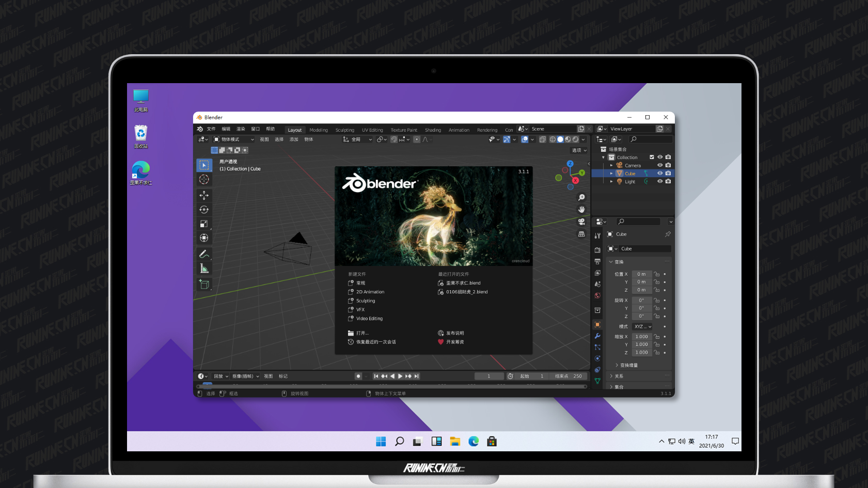Screen dimensions: 868x488
Task: Expand the Camera item in outliner
Action: (611, 165)
